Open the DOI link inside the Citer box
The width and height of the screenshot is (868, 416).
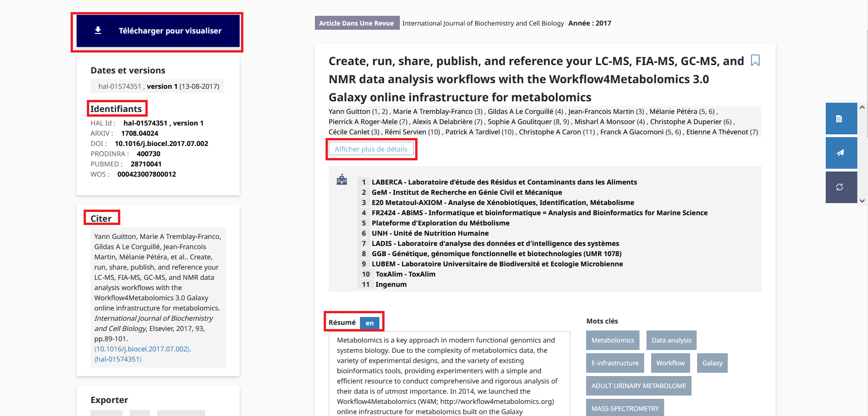pyautogui.click(x=143, y=349)
